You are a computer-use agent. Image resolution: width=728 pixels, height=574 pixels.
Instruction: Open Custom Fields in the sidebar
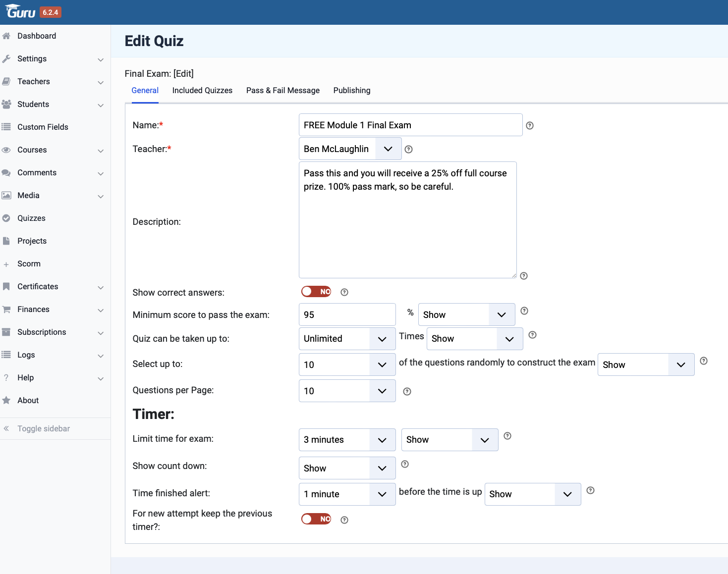(x=43, y=127)
